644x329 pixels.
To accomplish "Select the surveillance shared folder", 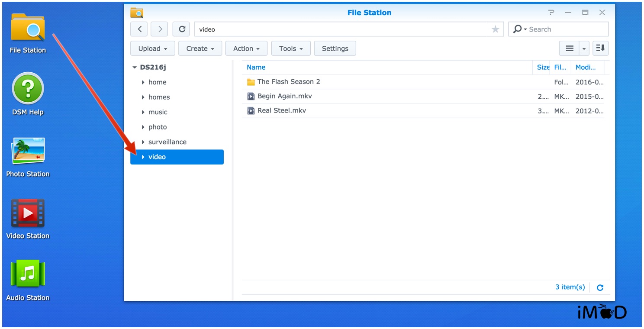I will pos(167,142).
